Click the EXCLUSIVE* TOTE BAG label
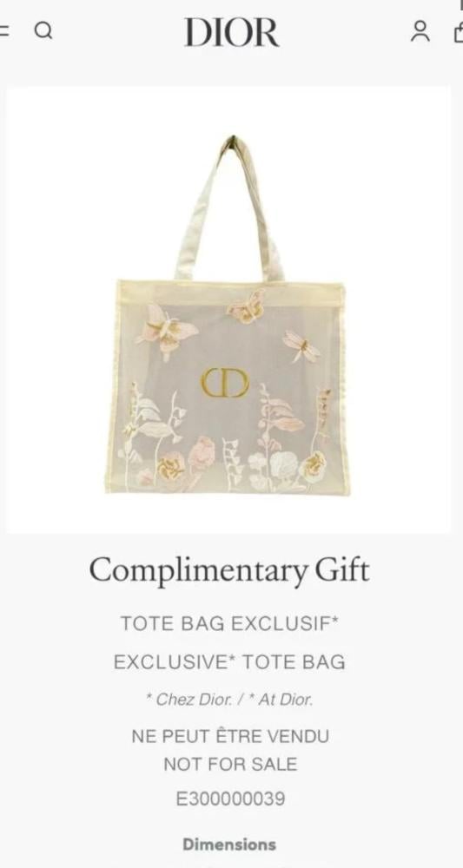 pyautogui.click(x=229, y=662)
